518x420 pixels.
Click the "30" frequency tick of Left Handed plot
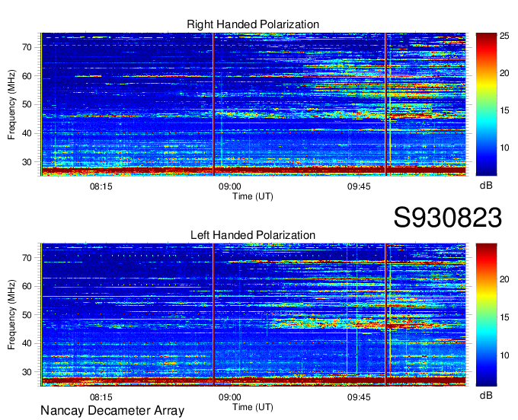[27, 372]
